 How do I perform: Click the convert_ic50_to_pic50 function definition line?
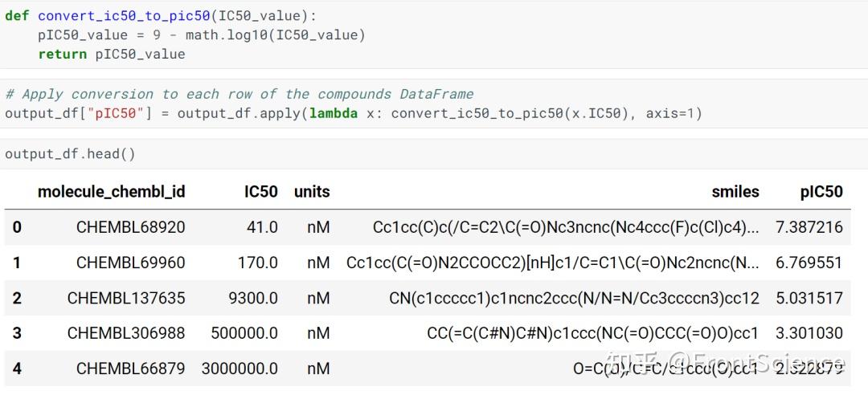pyautogui.click(x=161, y=15)
